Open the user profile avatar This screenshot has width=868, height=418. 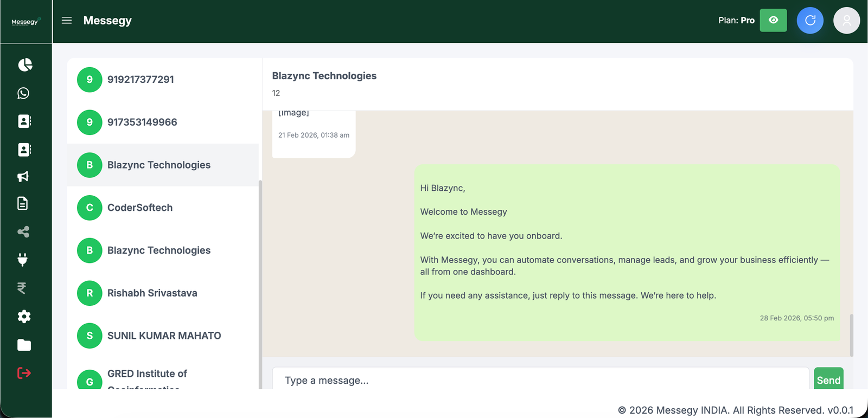(846, 20)
